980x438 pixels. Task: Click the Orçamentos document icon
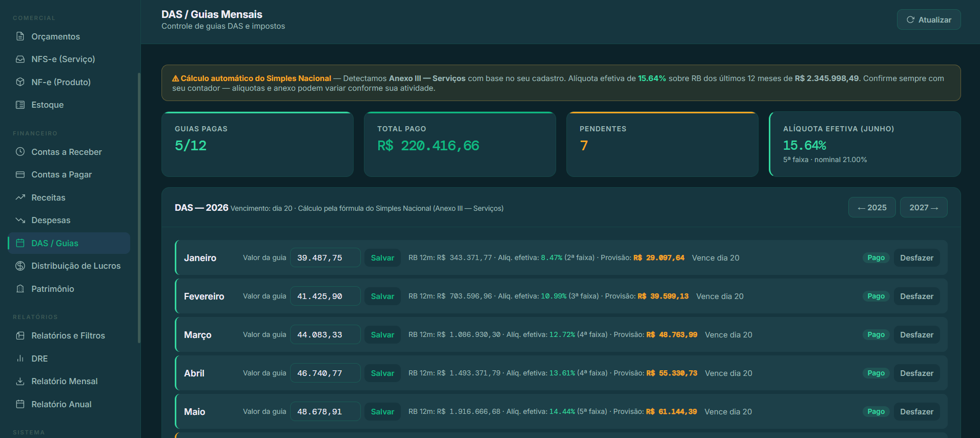[20, 36]
